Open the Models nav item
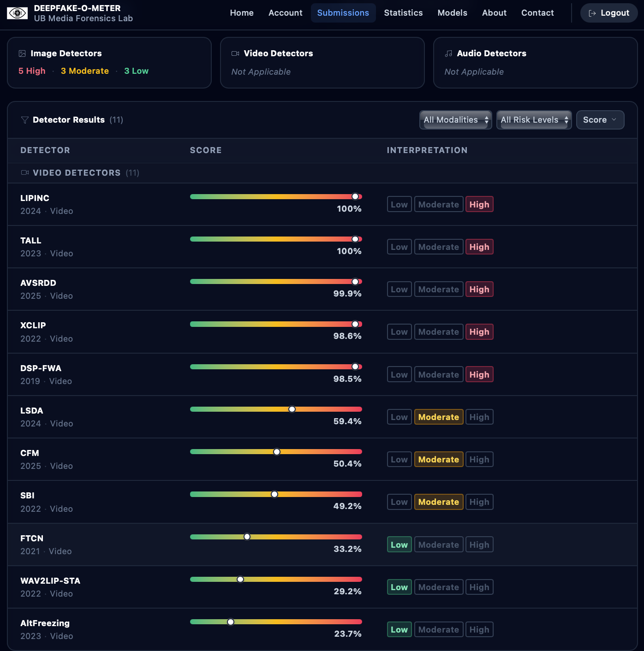The width and height of the screenshot is (644, 651). pyautogui.click(x=452, y=13)
